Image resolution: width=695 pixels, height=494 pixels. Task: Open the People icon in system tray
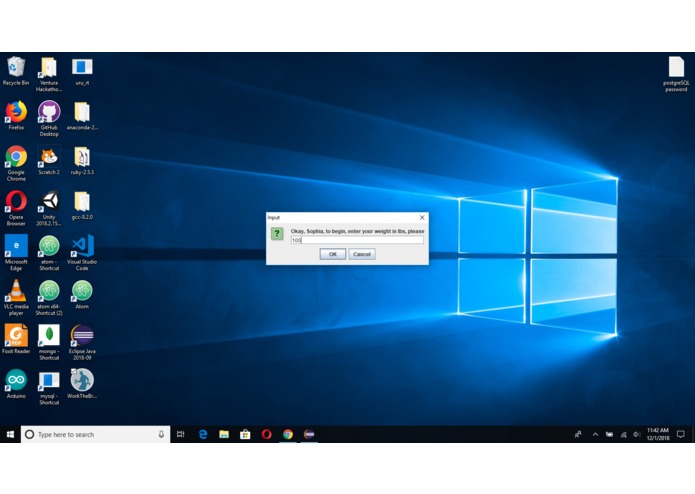point(578,434)
